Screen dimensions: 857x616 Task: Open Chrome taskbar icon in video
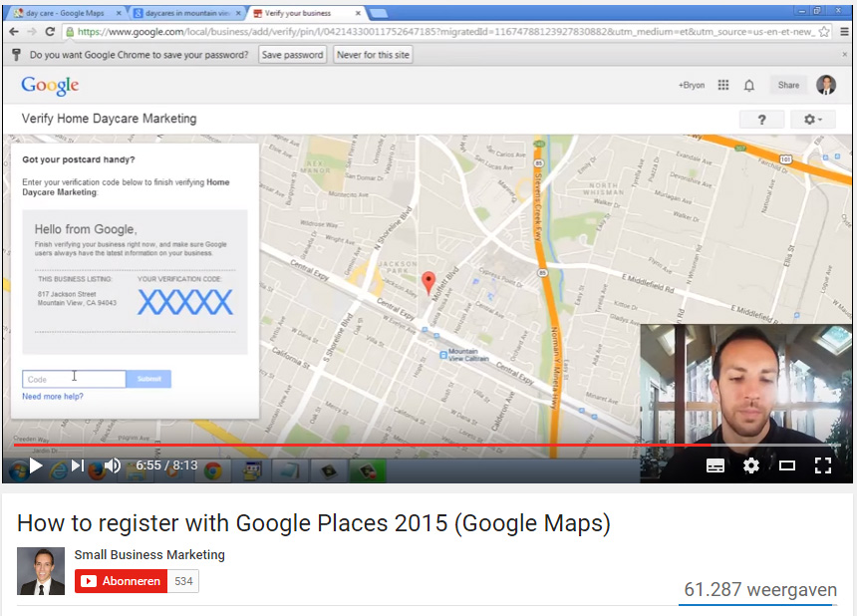pos(212,470)
